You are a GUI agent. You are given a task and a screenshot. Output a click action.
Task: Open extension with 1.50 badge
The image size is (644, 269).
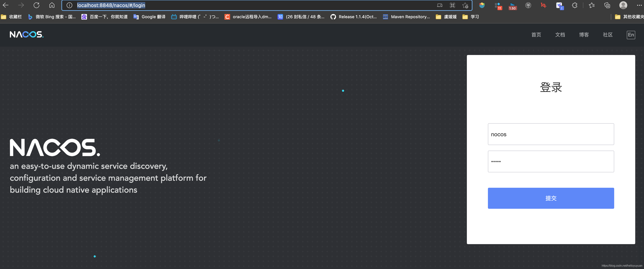point(512,6)
